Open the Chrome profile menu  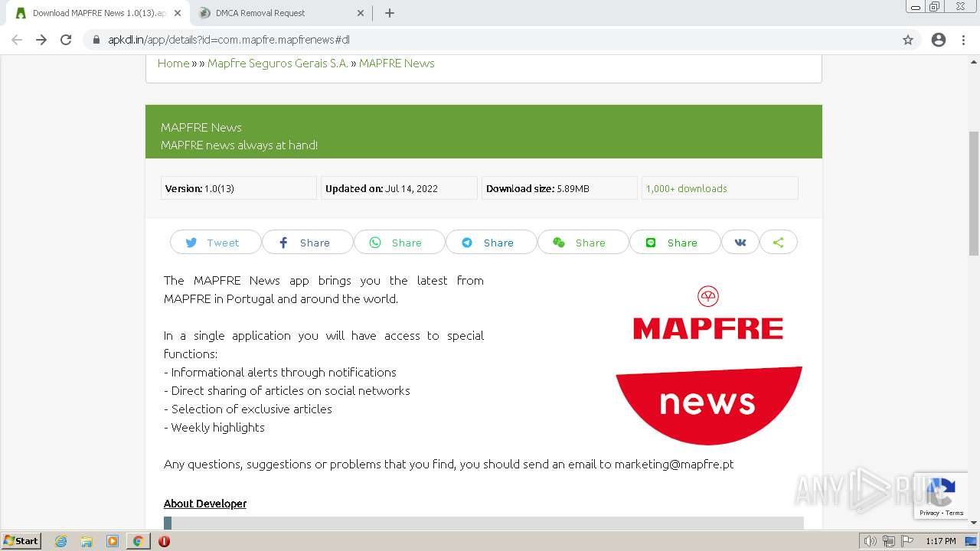tap(939, 40)
